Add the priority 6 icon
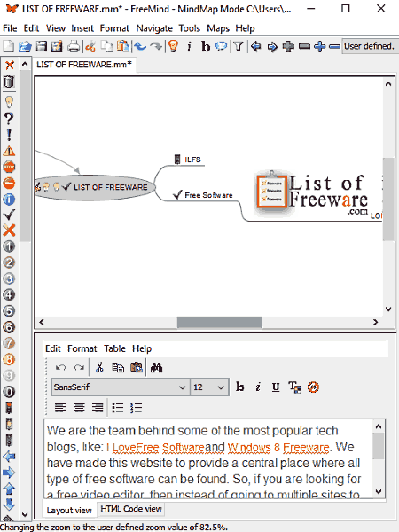Image resolution: width=399 pixels, height=532 pixels. pos(9,327)
